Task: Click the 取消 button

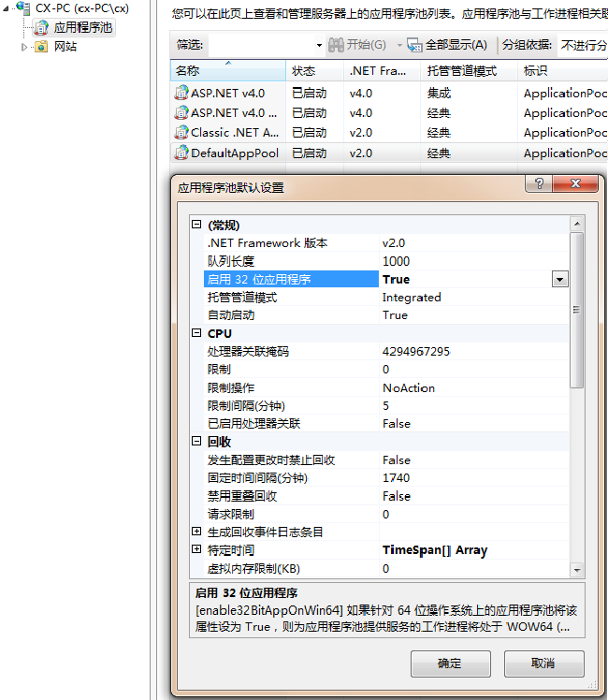Action: point(544,664)
